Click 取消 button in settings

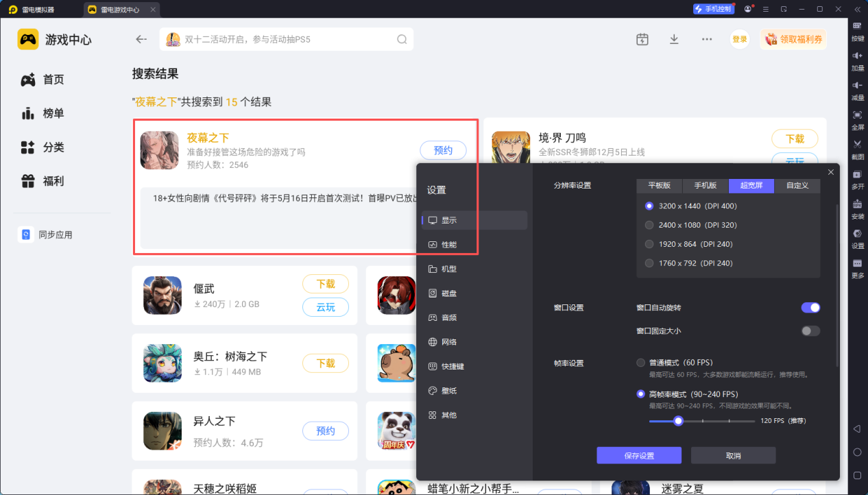[x=733, y=455]
